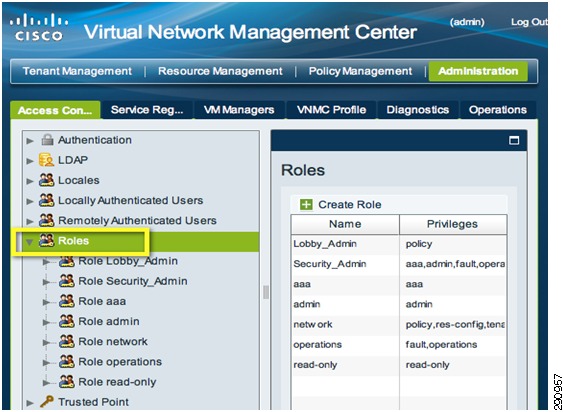Click the Cisco logo
This screenshot has height=412, width=563.
click(x=39, y=27)
